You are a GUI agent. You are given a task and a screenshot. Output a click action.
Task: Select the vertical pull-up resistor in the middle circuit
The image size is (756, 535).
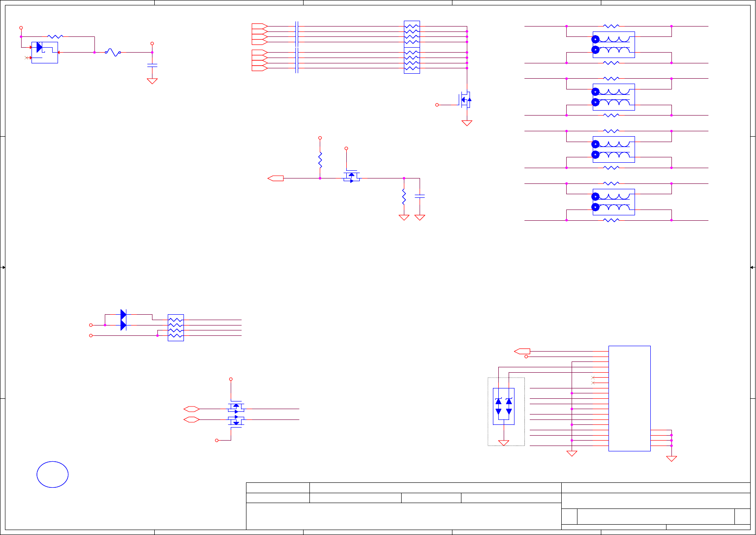tap(320, 160)
